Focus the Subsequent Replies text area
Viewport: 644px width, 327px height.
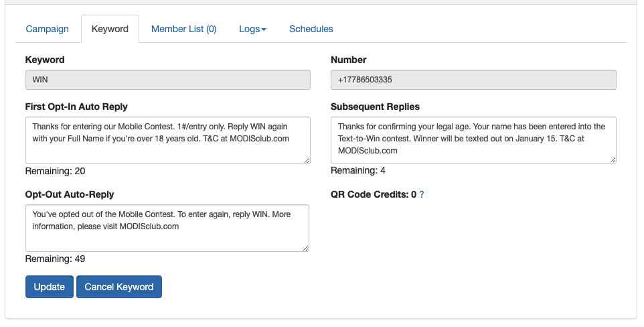[x=473, y=139]
